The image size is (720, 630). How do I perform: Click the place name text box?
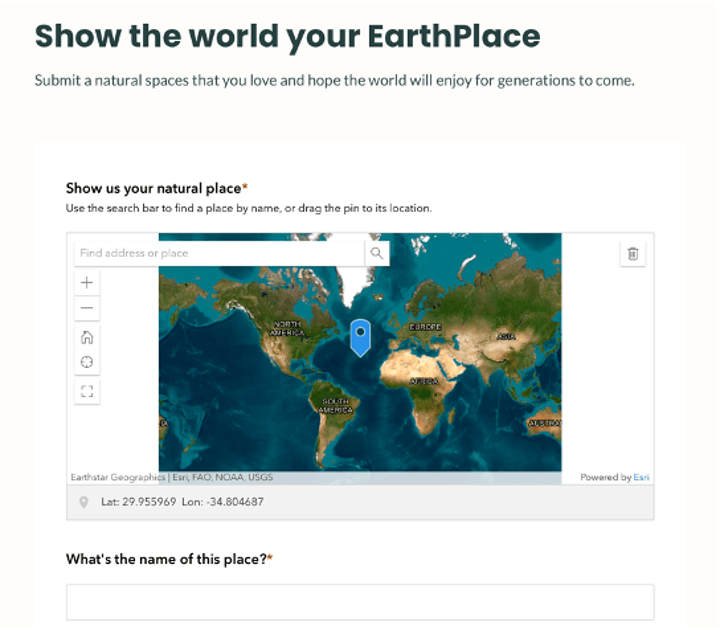pos(360,602)
